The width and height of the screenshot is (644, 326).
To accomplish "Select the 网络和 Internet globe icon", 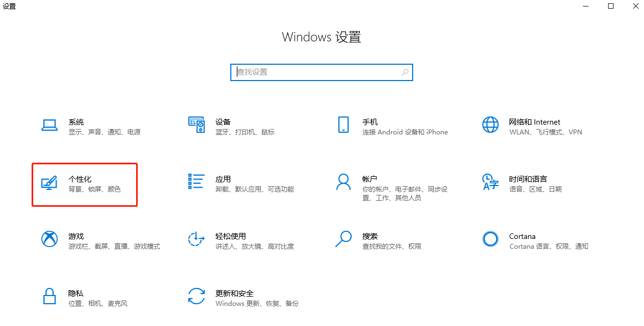I will click(x=490, y=125).
